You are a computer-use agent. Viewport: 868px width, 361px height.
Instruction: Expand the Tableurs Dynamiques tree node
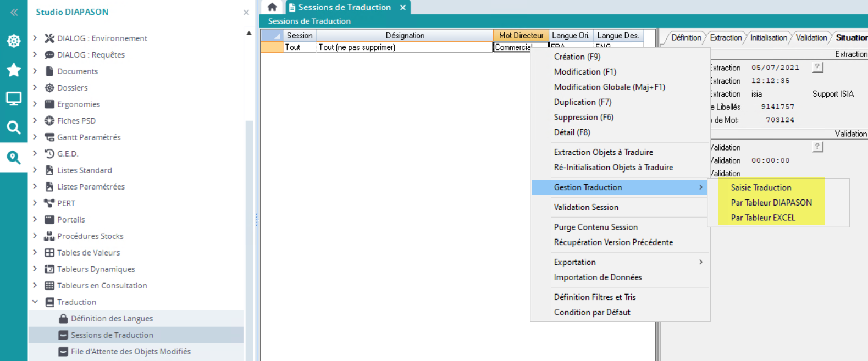coord(35,269)
